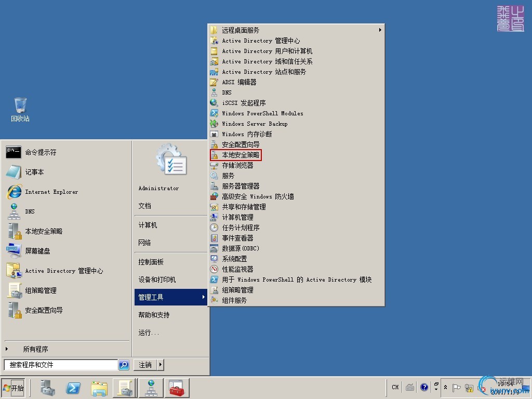Show hidden tray icons arrow
The image size is (532, 399).
(x=445, y=387)
